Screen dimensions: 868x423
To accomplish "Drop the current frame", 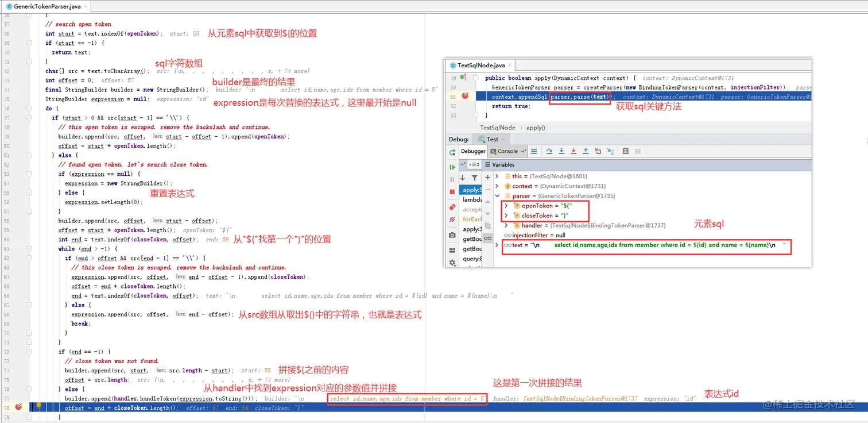I will (x=598, y=152).
